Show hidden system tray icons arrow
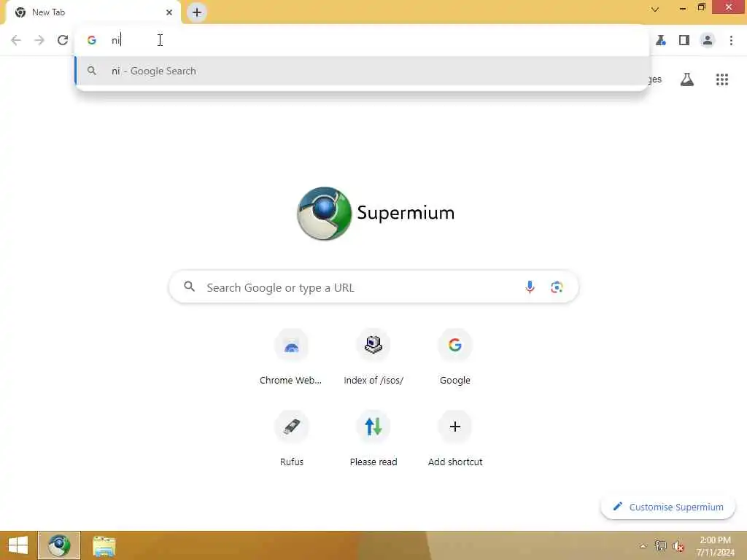Screen dimensions: 747x560 643,546
